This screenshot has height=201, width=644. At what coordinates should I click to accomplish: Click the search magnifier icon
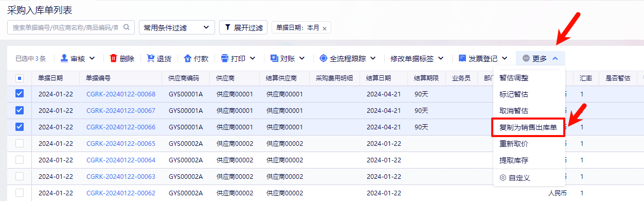pos(127,27)
